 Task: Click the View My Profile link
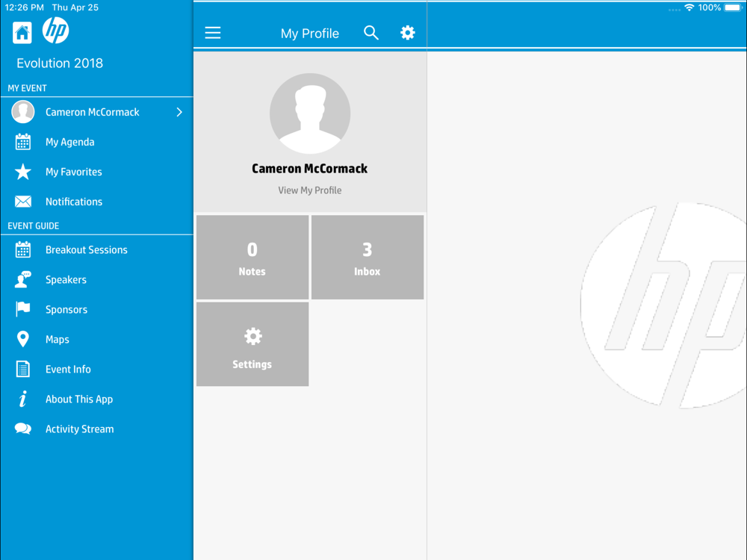(310, 190)
